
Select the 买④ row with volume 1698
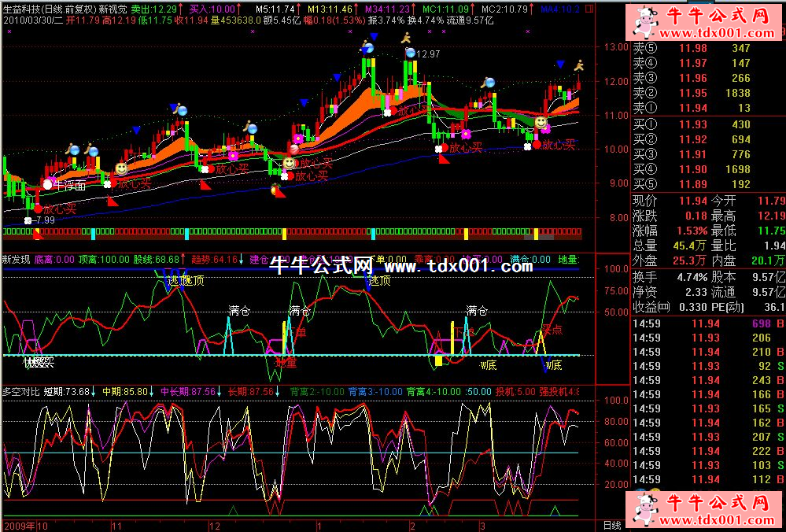click(707, 169)
